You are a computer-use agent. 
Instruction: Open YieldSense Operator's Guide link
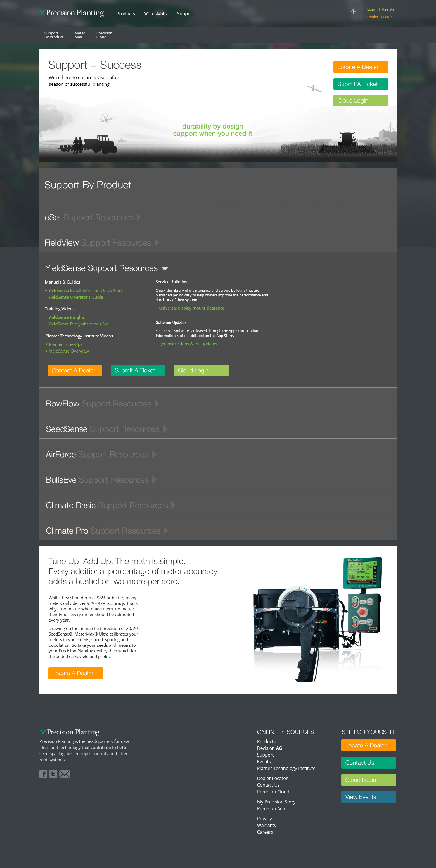click(x=75, y=297)
